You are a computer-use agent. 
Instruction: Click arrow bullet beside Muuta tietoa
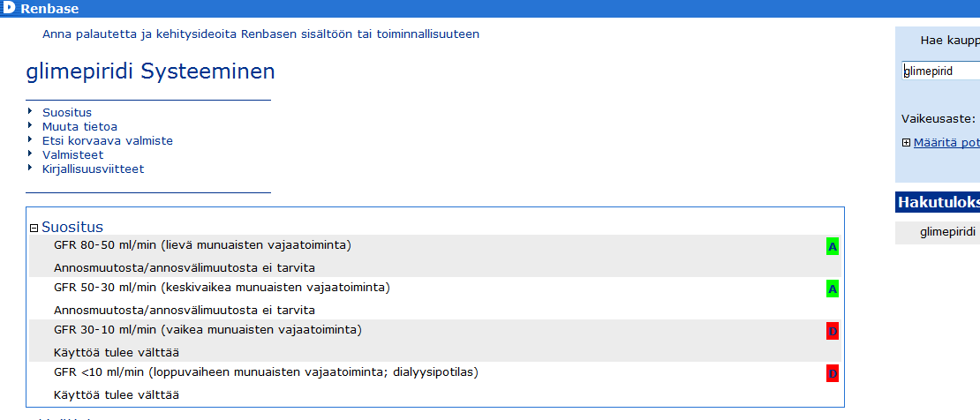(x=30, y=125)
